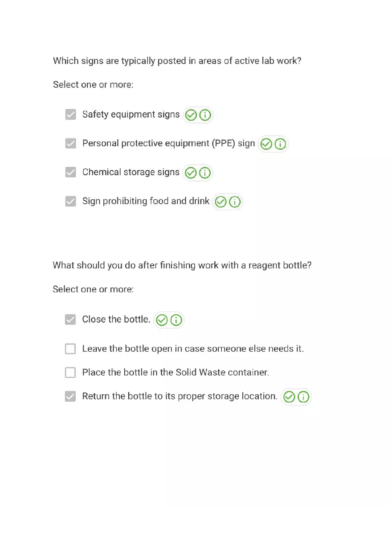Uncheck the Chemical storage signs option
Screen dimensions: 392x556
click(70, 173)
